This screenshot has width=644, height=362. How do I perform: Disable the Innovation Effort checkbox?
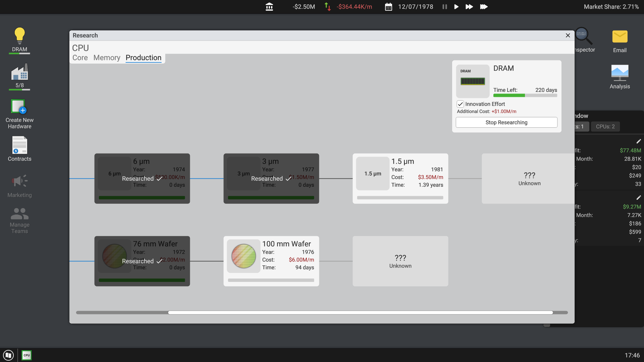(x=460, y=104)
